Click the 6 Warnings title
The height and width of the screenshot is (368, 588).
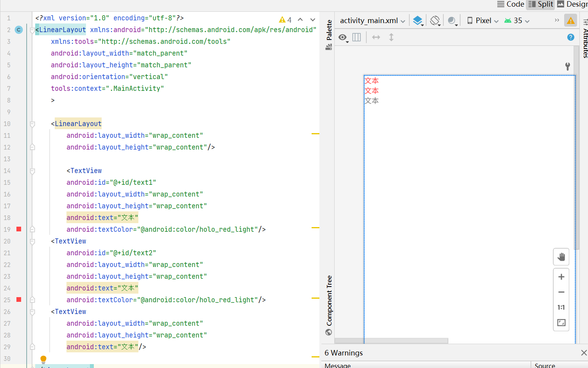tap(344, 353)
